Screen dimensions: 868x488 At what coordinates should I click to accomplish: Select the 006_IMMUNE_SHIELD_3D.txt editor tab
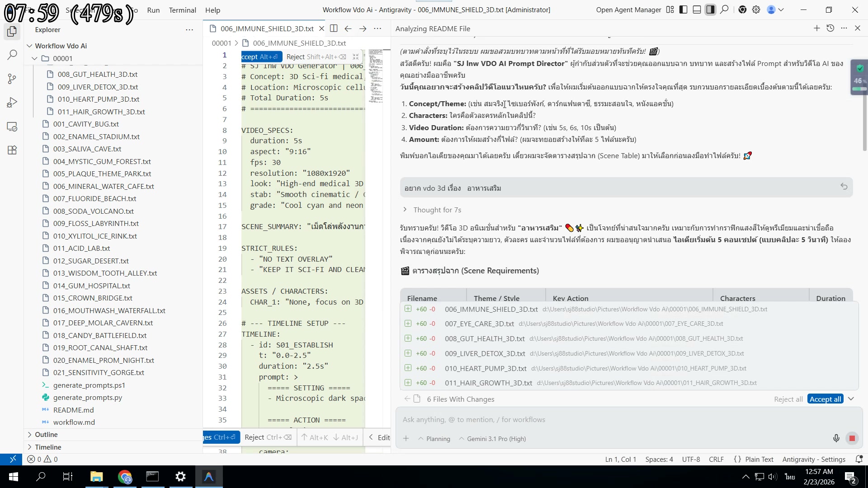[x=267, y=28]
